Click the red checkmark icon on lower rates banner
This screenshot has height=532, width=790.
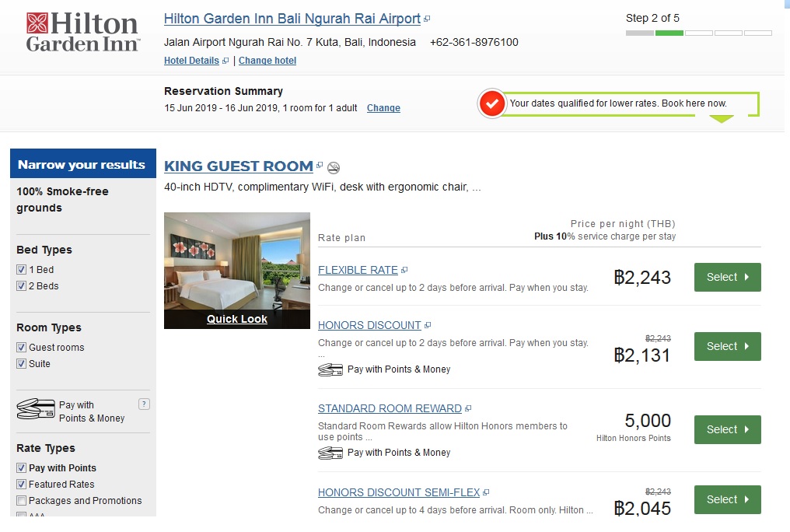492,103
